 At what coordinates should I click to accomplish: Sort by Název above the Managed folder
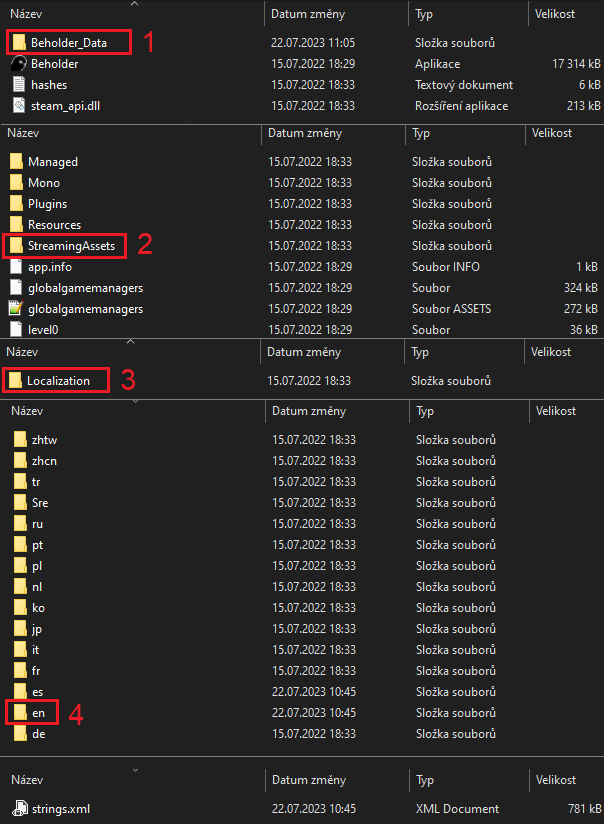coord(23,132)
